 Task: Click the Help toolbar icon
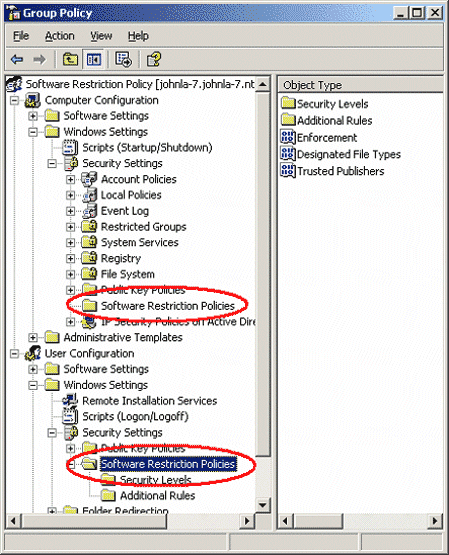click(154, 59)
